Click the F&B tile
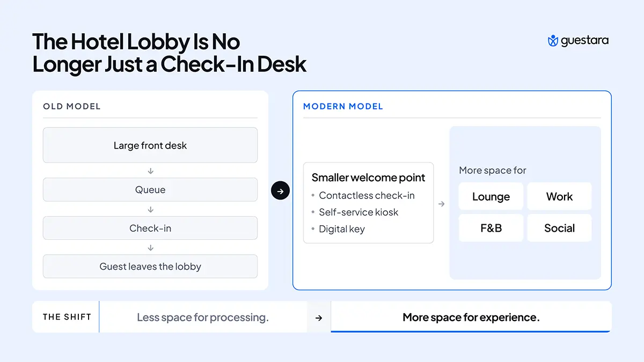Image resolution: width=644 pixels, height=362 pixels. click(x=491, y=228)
